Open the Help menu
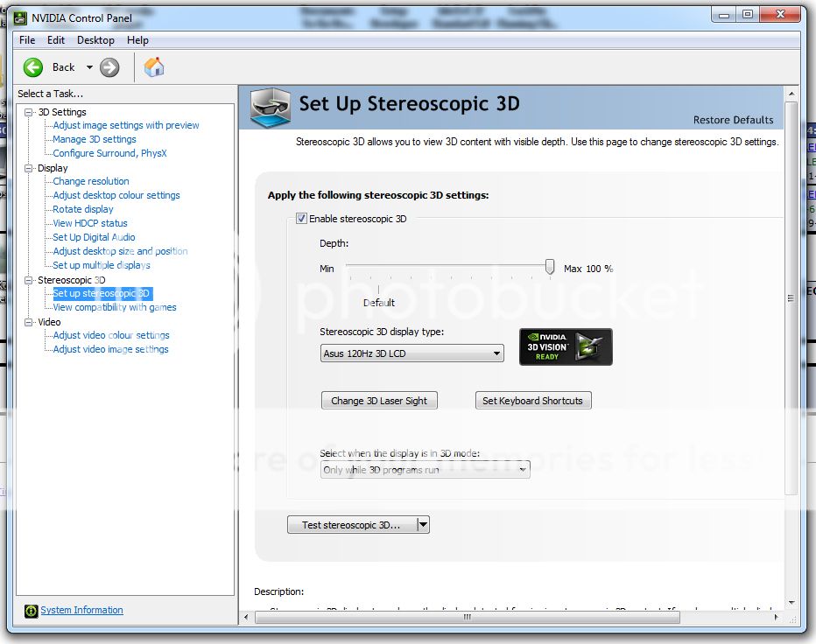 point(137,40)
